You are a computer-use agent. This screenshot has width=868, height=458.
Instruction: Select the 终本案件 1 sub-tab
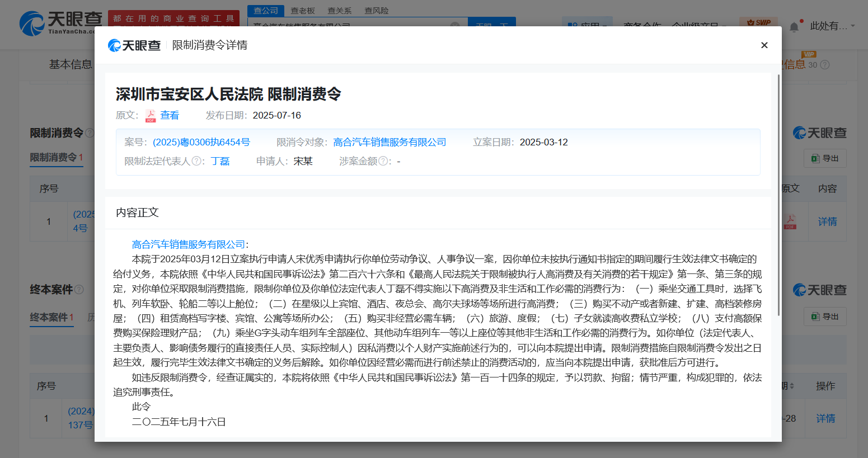pyautogui.click(x=52, y=318)
